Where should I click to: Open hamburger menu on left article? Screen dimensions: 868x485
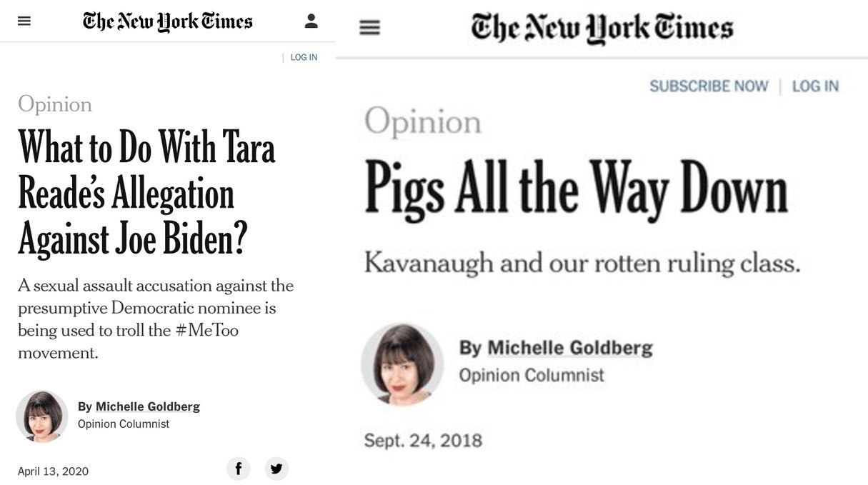click(24, 21)
